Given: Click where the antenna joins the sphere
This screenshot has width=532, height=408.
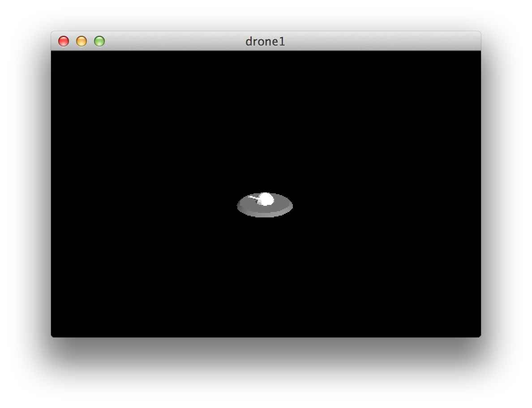Looking at the screenshot, I should pos(259,199).
